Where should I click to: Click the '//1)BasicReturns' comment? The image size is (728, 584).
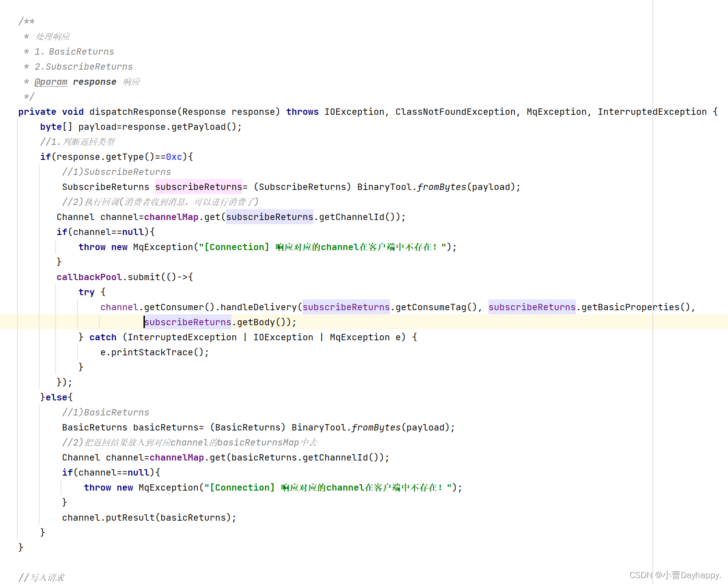click(x=106, y=412)
